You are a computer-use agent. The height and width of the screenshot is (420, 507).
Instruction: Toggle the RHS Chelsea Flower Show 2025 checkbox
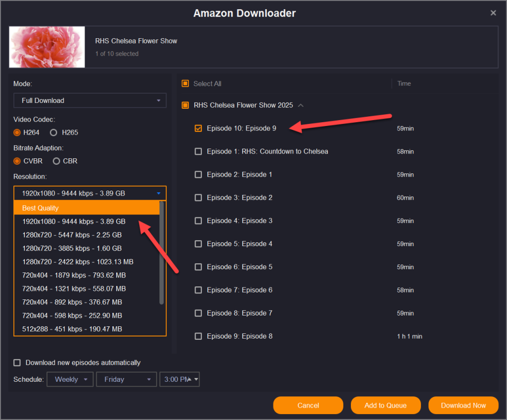[x=185, y=105]
